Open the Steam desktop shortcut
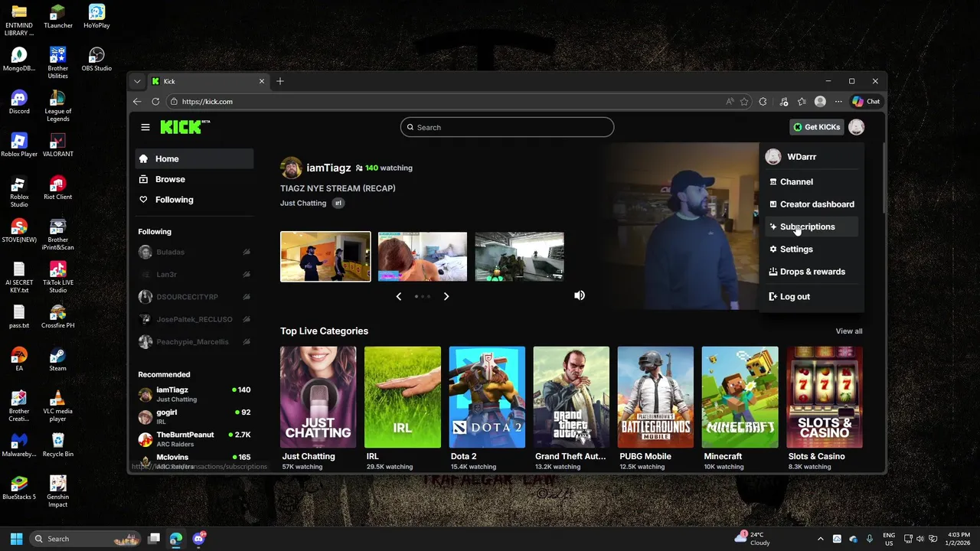The height and width of the screenshot is (551, 980). pos(57,360)
